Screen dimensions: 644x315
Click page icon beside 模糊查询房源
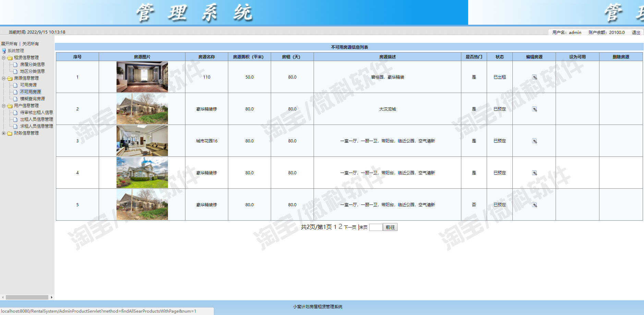pos(15,99)
